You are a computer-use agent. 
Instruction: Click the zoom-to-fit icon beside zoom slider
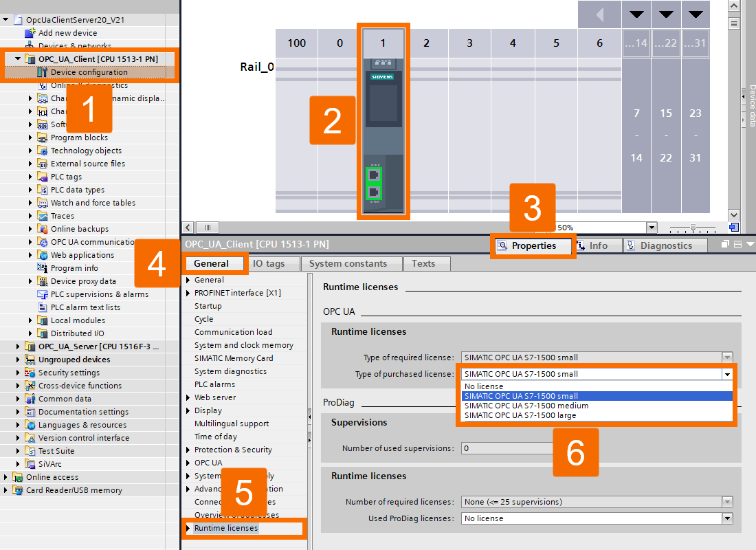(x=733, y=228)
